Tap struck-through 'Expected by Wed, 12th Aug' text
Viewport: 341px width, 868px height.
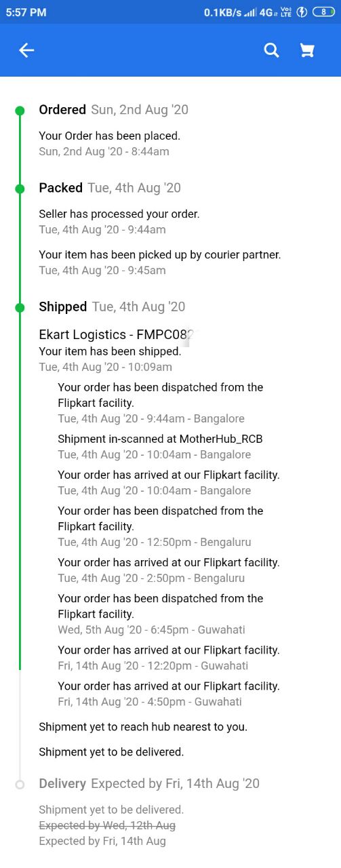pyautogui.click(x=107, y=825)
